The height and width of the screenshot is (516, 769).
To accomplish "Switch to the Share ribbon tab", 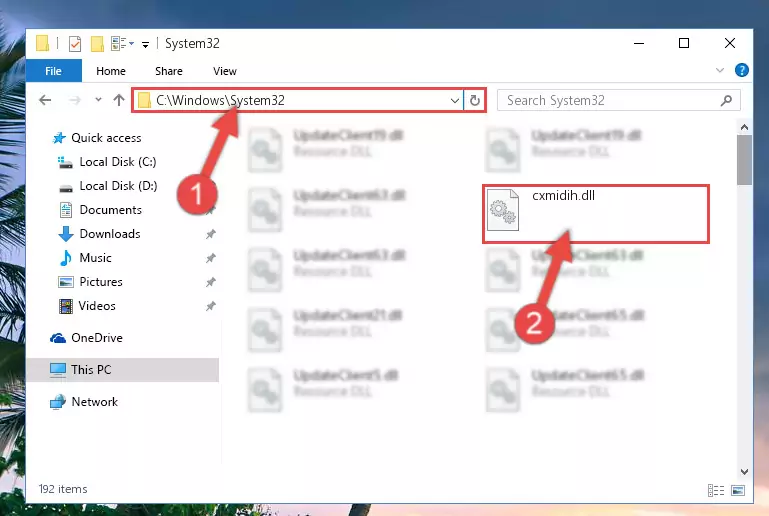I will (169, 71).
